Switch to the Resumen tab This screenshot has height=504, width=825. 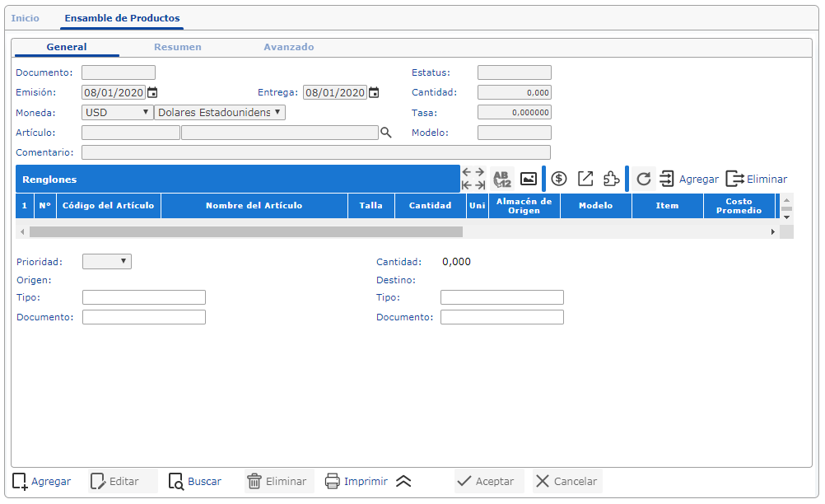coord(177,47)
